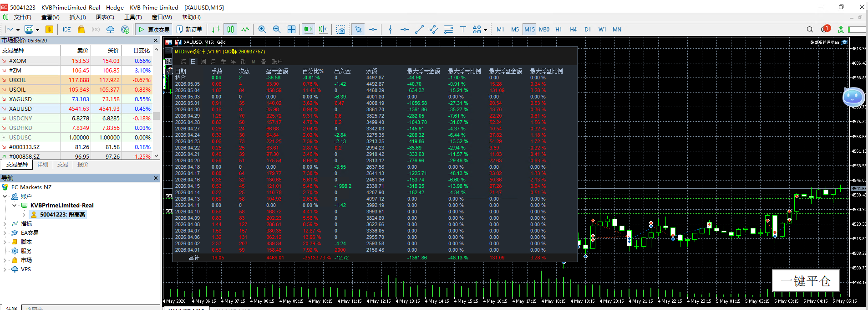This screenshot has width=868, height=310.
Task: Click the 一键平仓 close-all button
Action: click(806, 281)
